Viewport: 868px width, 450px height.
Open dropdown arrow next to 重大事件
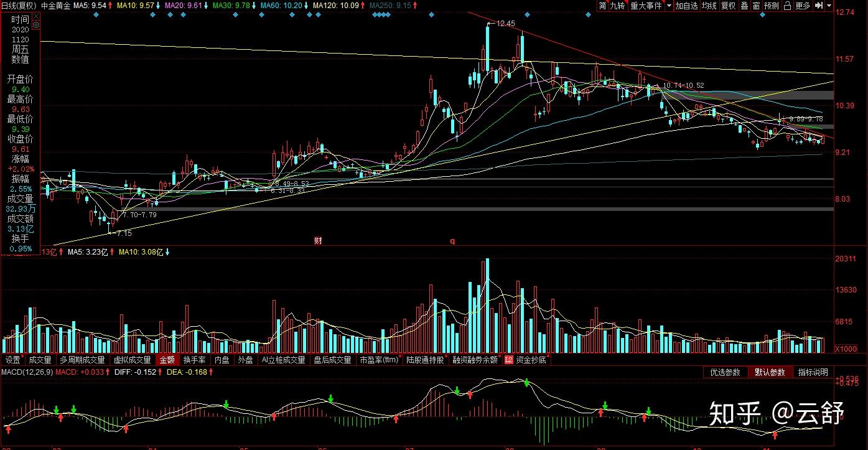coord(669,6)
